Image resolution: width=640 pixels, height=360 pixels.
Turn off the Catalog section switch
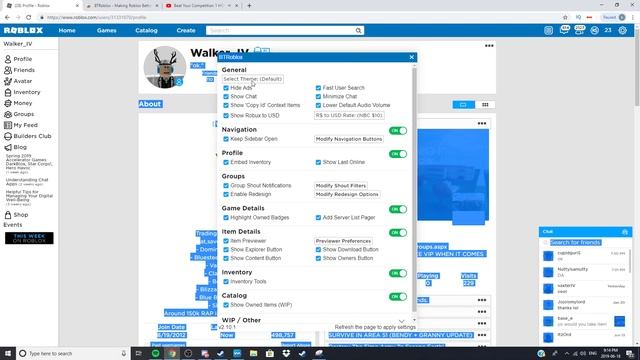point(398,296)
